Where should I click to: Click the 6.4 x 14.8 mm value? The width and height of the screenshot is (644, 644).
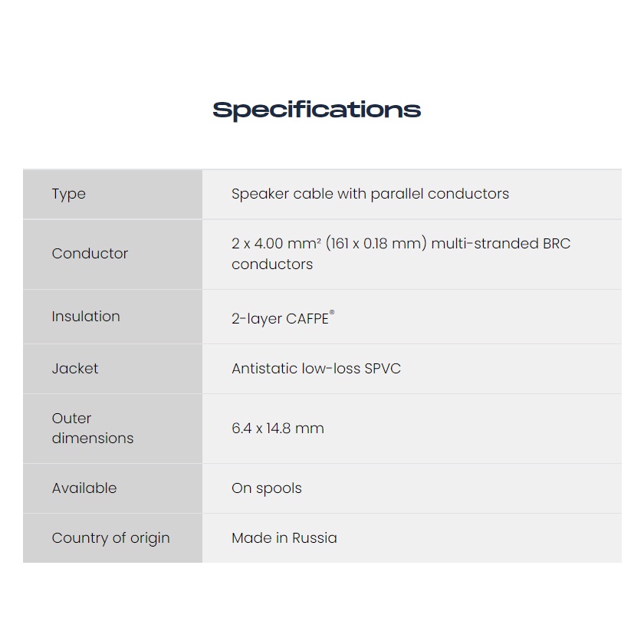tap(278, 429)
